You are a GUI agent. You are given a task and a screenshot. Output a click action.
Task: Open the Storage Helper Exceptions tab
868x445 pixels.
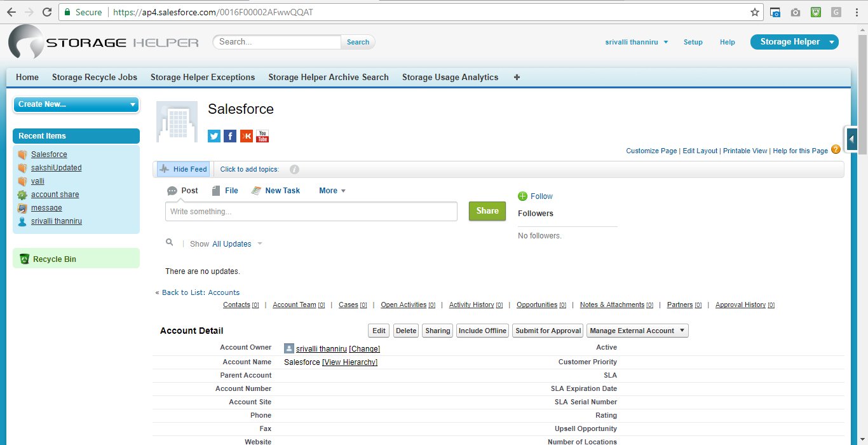203,77
